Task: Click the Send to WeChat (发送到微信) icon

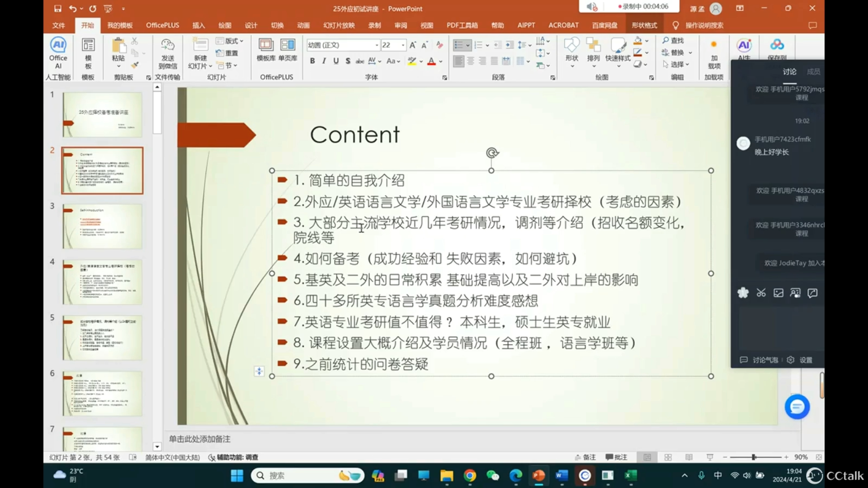Action: (168, 45)
